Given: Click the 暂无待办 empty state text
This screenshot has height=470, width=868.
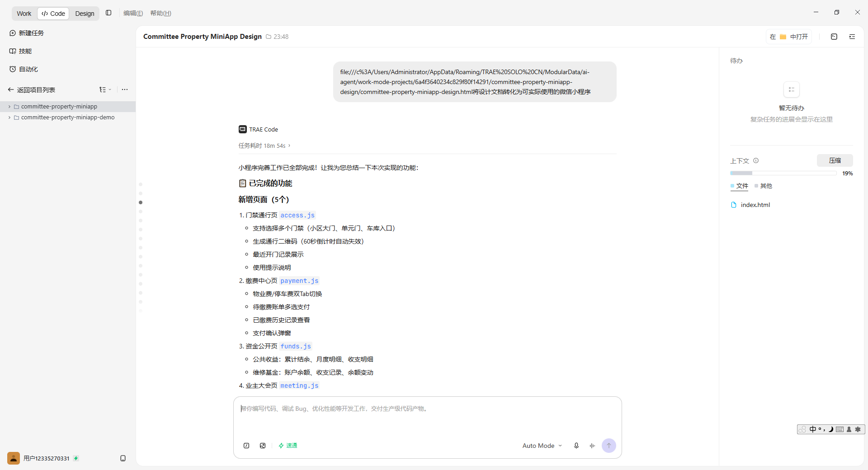Looking at the screenshot, I should coord(792,108).
